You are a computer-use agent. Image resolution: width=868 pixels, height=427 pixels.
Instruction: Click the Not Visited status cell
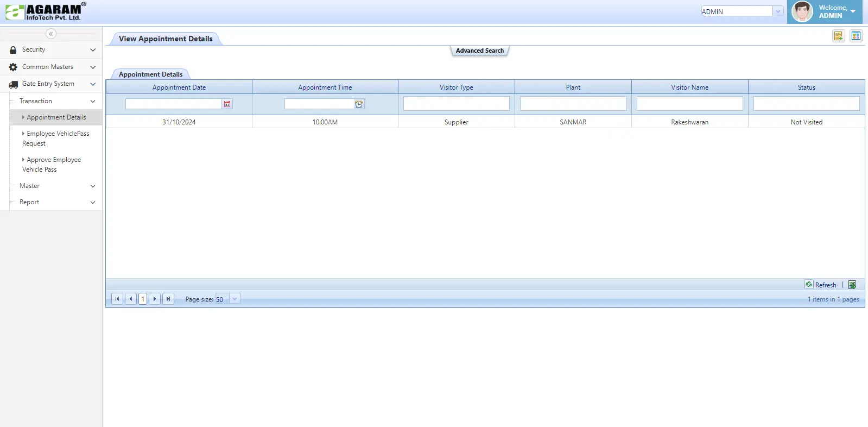coord(807,122)
